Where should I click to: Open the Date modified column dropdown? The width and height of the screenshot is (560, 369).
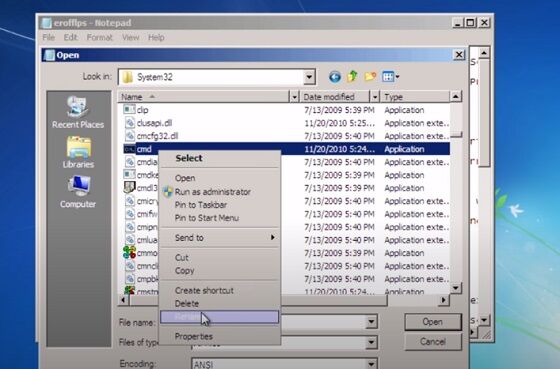(375, 97)
